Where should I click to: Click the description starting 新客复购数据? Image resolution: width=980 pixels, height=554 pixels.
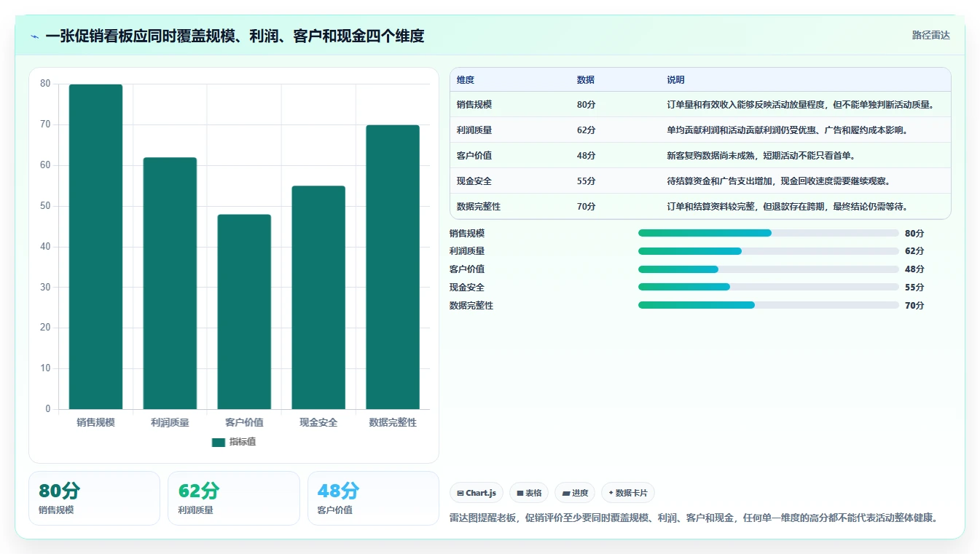761,156
